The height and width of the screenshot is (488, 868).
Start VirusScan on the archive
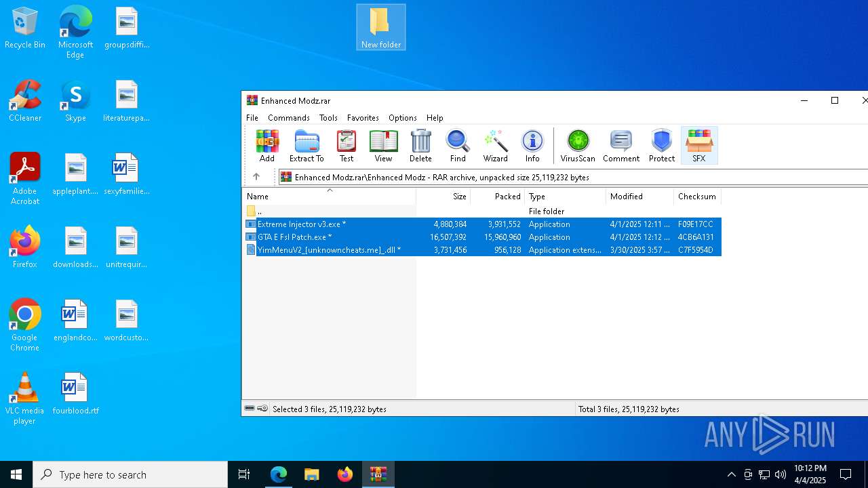[x=578, y=146]
